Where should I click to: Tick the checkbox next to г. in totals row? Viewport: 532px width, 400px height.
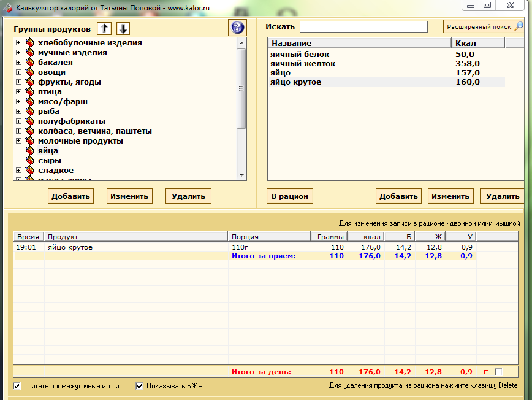(x=498, y=372)
